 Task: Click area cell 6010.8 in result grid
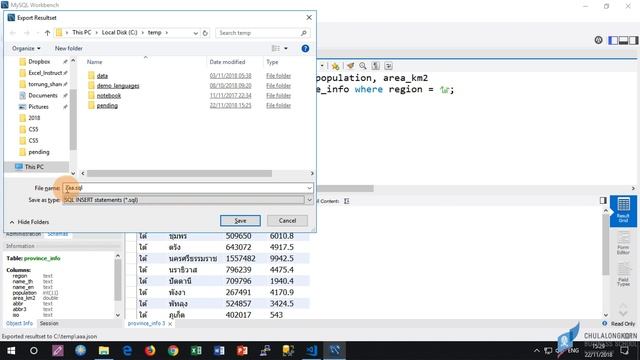pos(282,236)
